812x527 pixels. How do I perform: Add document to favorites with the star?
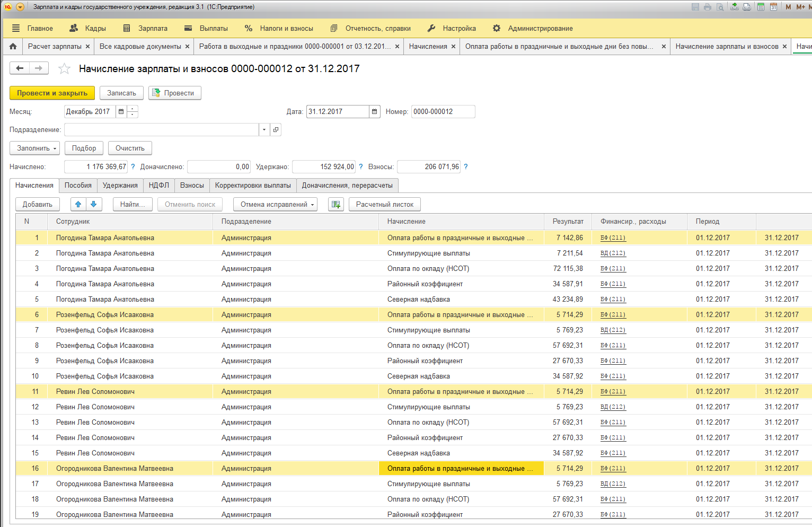click(64, 68)
